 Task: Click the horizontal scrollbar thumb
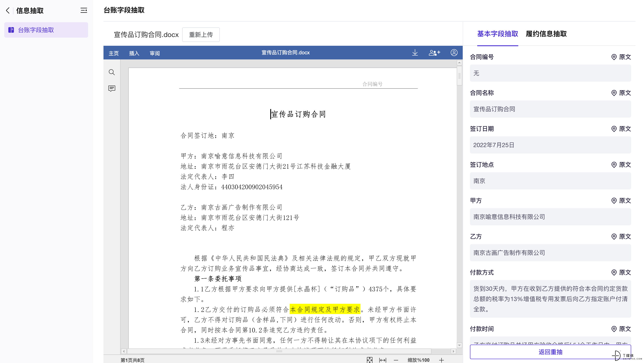pos(279,351)
